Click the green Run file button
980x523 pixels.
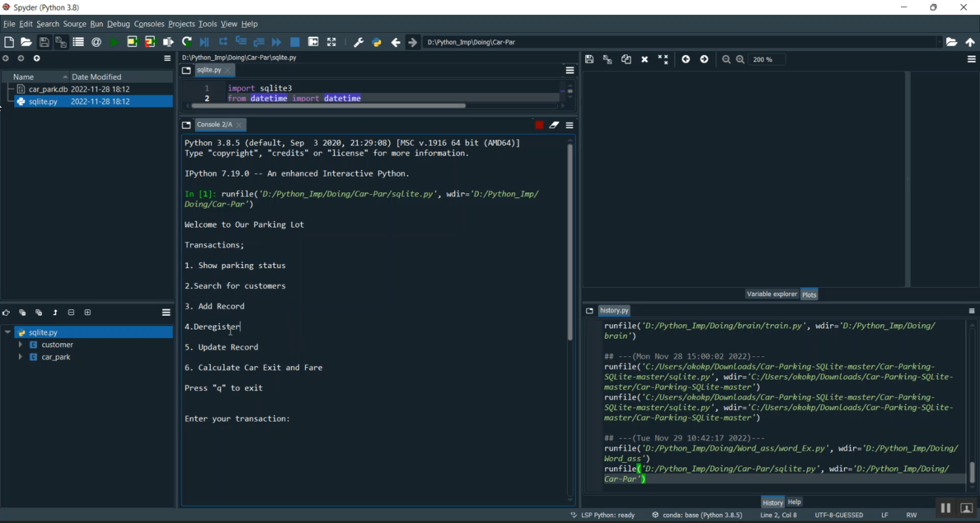pos(114,42)
